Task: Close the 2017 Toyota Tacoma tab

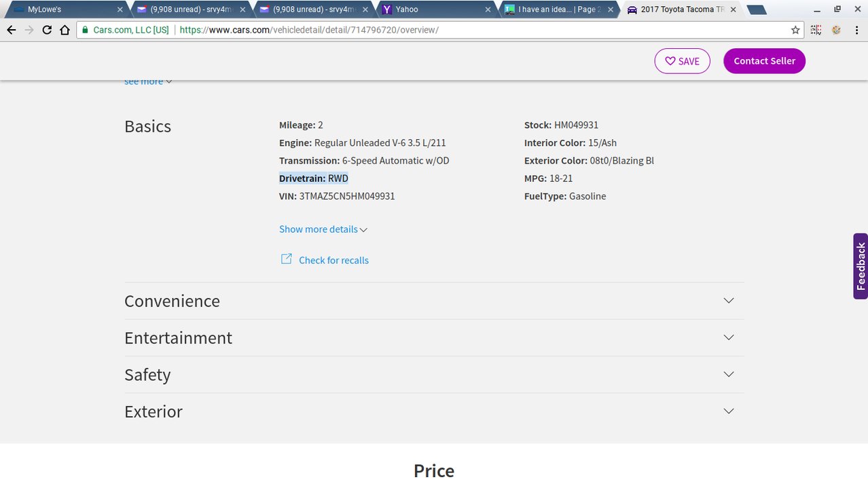Action: [x=734, y=10]
